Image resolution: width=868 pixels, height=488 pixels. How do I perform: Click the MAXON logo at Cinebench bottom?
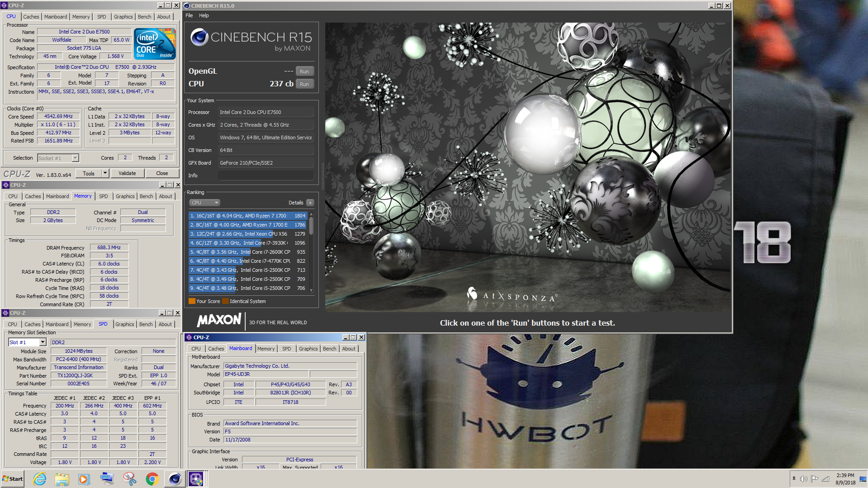[x=219, y=320]
